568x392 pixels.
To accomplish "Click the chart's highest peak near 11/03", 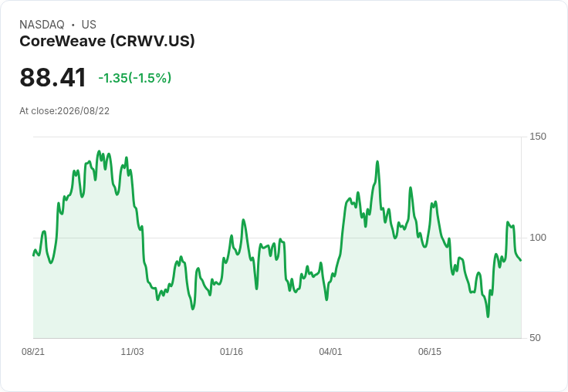I will click(x=99, y=151).
